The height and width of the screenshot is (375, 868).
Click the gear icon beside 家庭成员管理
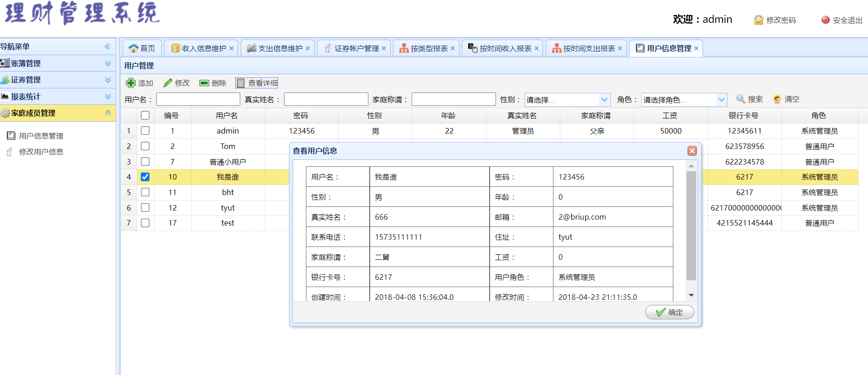(x=5, y=113)
